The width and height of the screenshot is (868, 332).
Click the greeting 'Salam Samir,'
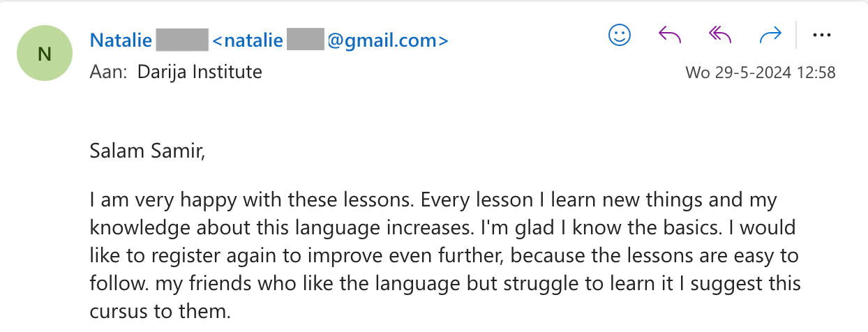point(147,150)
